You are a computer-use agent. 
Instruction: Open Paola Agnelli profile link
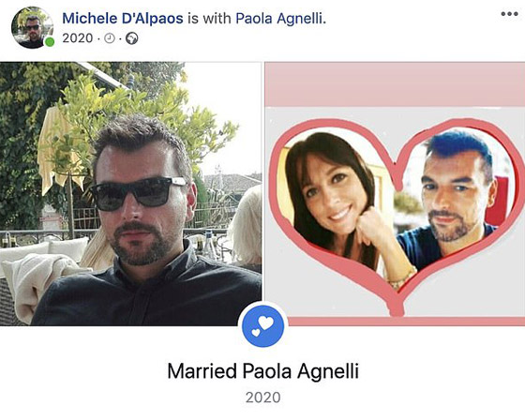pos(280,19)
